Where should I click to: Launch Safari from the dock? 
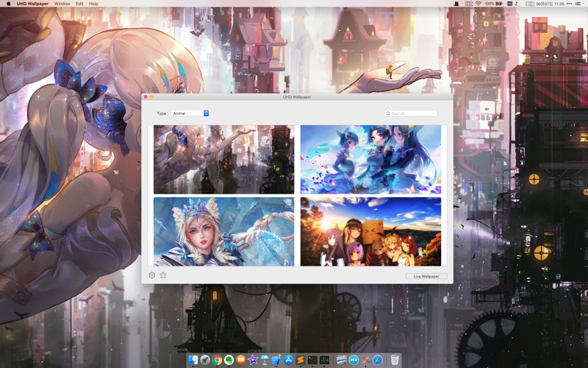[378, 360]
